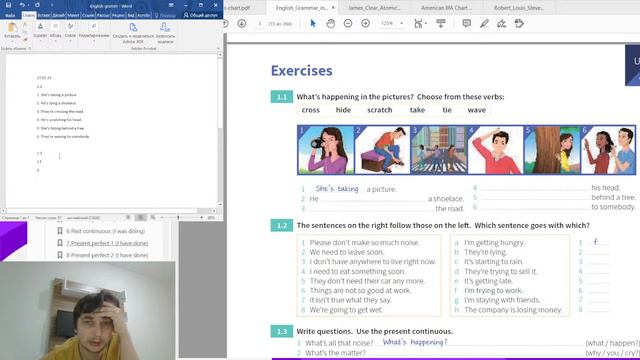The height and width of the screenshot is (360, 640).
Task: Click Word zoom slider handle
Action: click(x=178, y=218)
